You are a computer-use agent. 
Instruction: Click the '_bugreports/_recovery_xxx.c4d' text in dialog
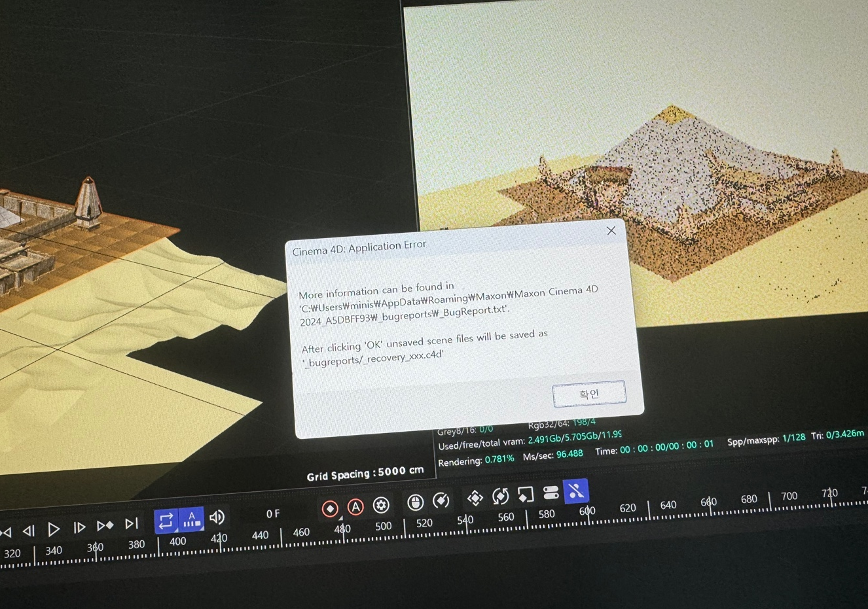pyautogui.click(x=373, y=358)
